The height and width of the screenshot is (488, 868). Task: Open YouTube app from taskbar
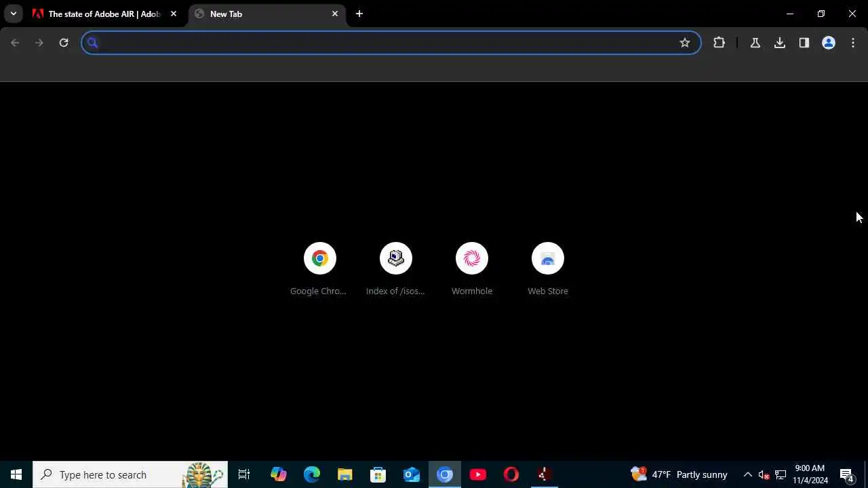point(478,474)
